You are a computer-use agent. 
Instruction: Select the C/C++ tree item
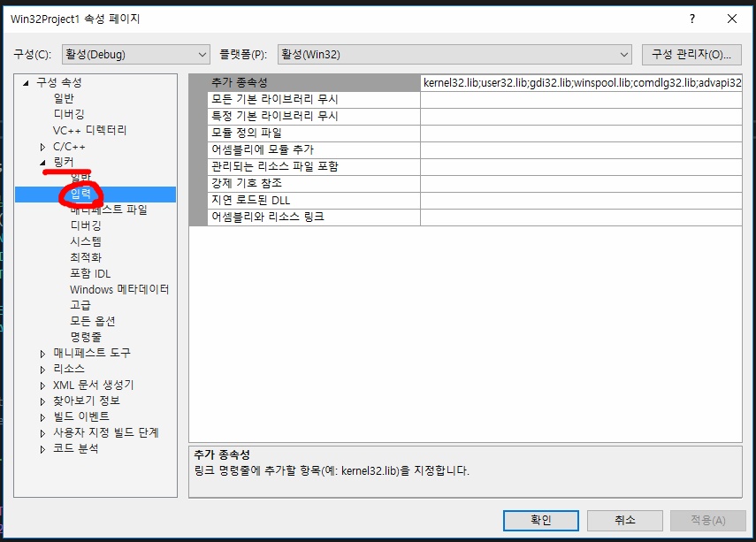pyautogui.click(x=69, y=147)
